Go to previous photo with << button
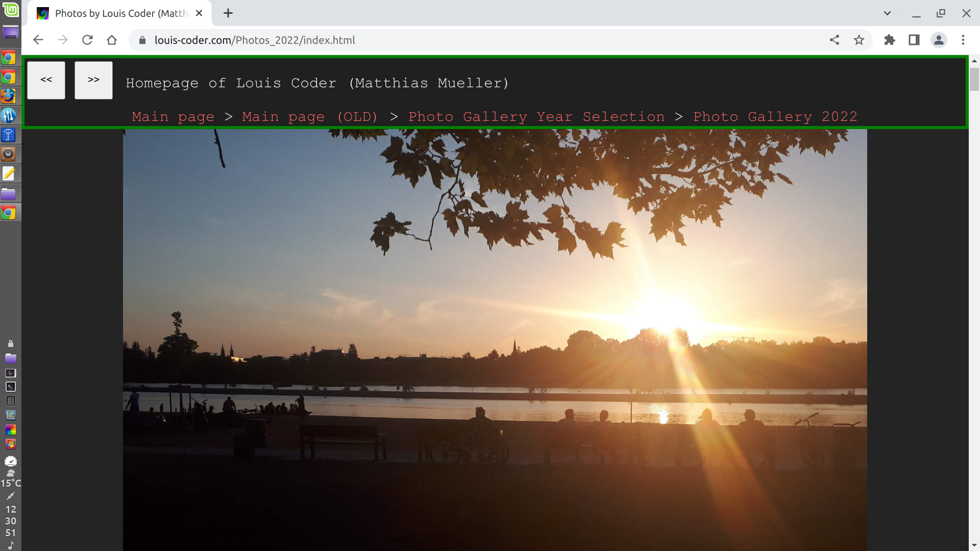The image size is (980, 551). click(x=46, y=80)
